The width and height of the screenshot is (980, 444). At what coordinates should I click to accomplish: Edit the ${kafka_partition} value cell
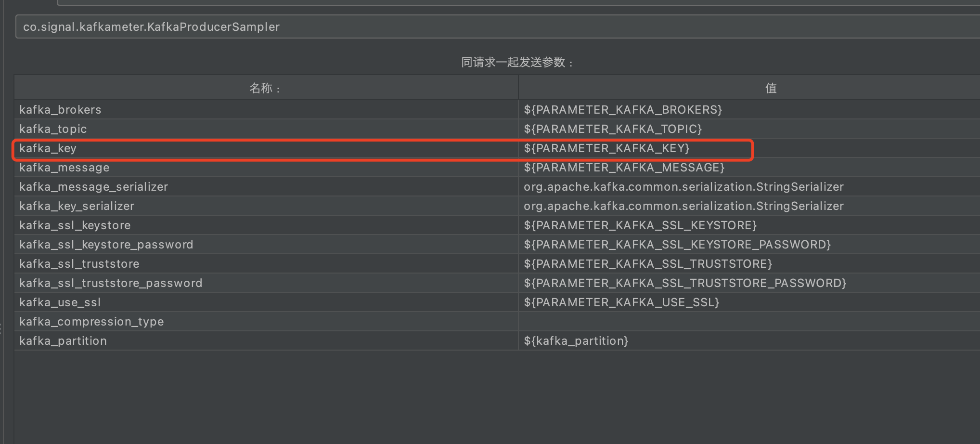749,341
